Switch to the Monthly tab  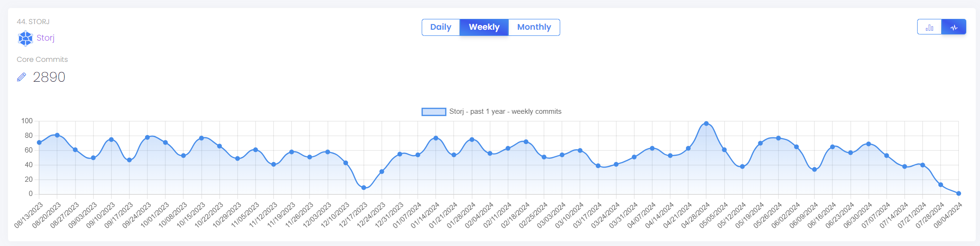coord(534,27)
